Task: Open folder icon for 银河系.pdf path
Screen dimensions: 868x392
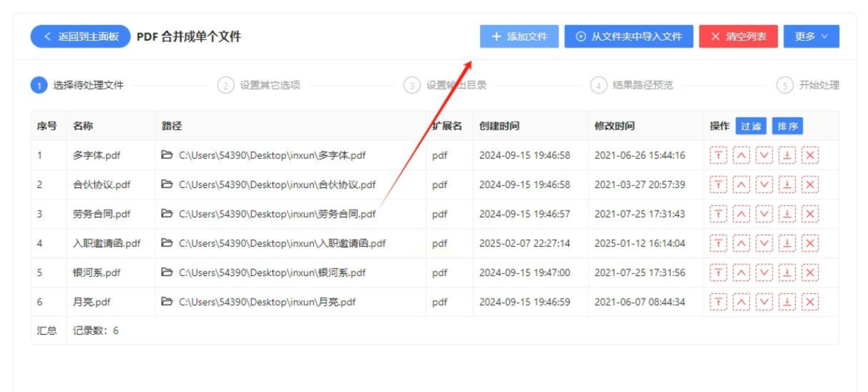Action: (167, 272)
